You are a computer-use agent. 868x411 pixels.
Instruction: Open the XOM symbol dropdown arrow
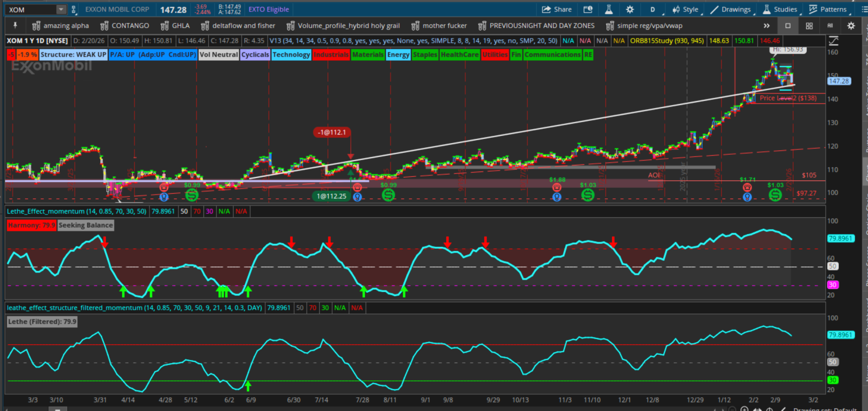point(61,9)
